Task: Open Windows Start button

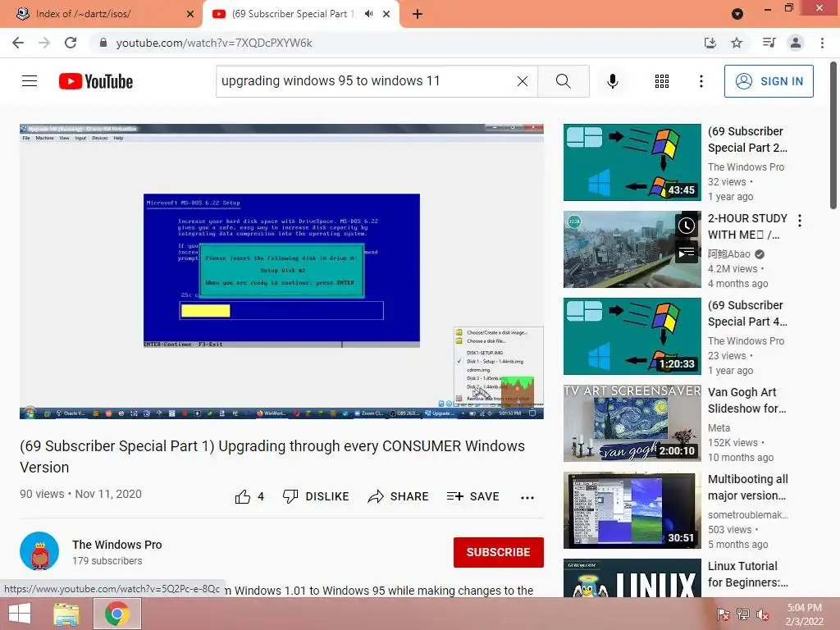Action: tap(20, 614)
